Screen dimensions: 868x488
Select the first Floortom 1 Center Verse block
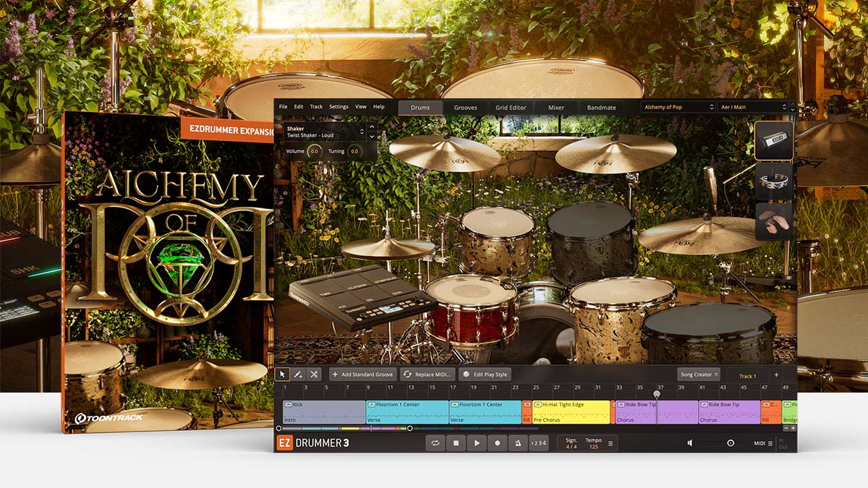click(407, 412)
